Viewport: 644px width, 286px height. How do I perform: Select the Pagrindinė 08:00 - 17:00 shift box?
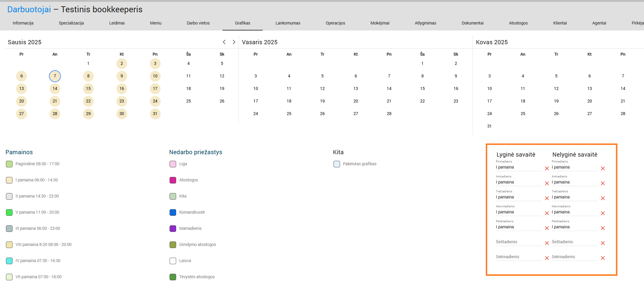[x=9, y=164]
